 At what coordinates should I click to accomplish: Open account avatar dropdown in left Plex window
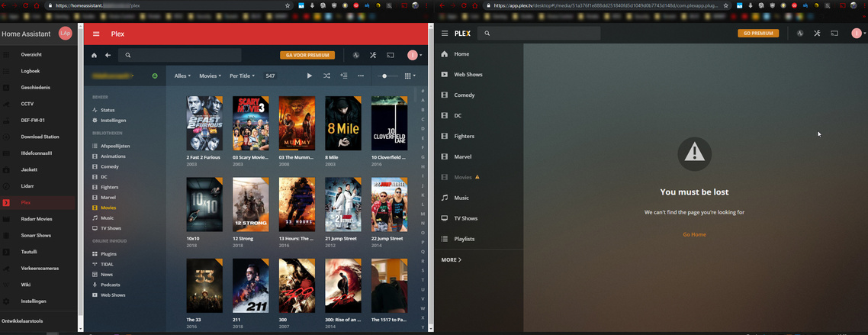415,56
